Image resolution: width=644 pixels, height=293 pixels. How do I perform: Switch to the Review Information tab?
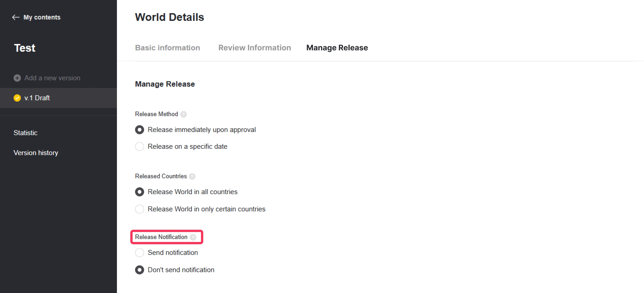pyautogui.click(x=254, y=48)
